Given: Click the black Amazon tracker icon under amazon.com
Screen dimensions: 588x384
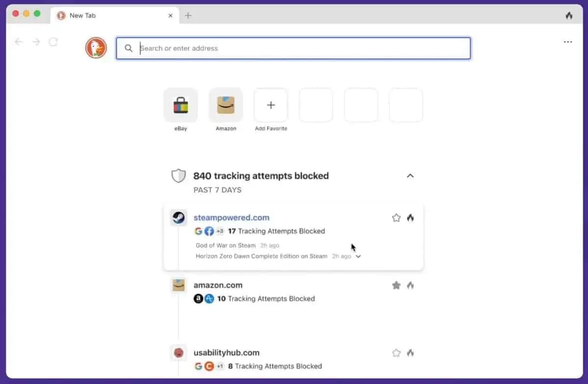Looking at the screenshot, I should [198, 299].
